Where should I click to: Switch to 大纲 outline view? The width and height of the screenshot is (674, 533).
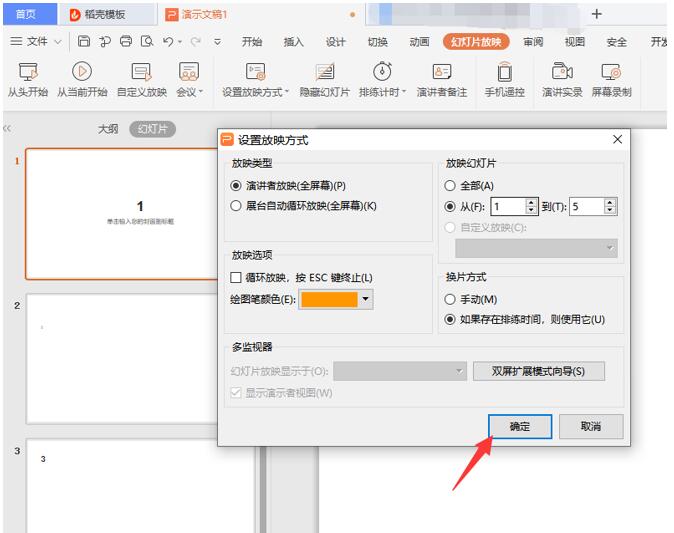[x=108, y=129]
